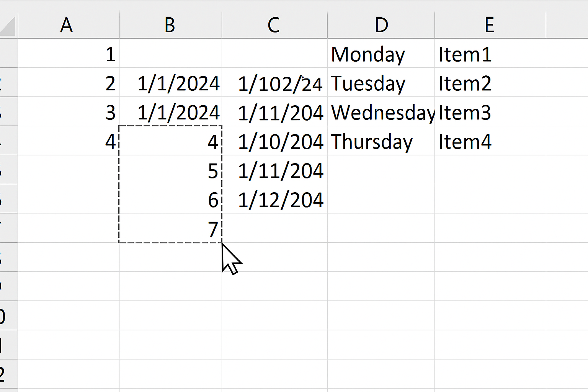Click cell with 7 in column B
Screen dimensions: 588x392
pos(170,228)
